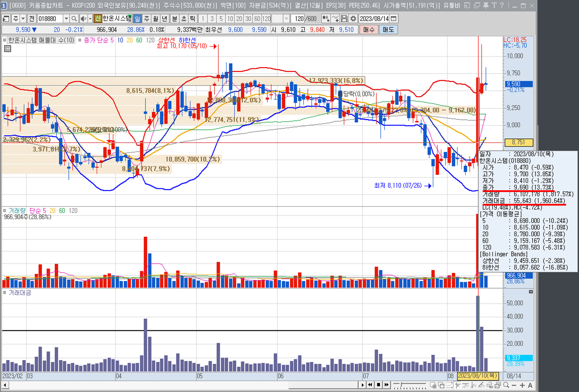Select the 5 interval preset
Image resolution: width=579 pixels, height=392 pixels.
221,18
